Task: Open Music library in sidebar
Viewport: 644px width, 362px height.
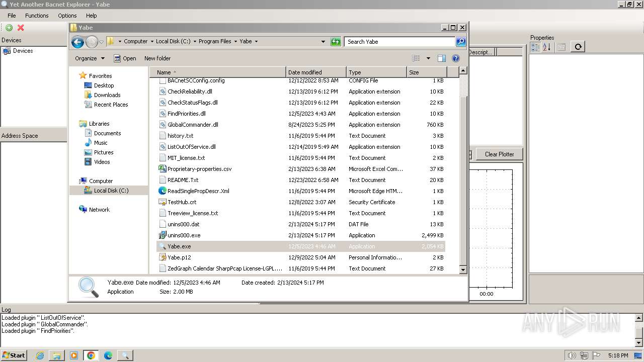Action: tap(101, 143)
